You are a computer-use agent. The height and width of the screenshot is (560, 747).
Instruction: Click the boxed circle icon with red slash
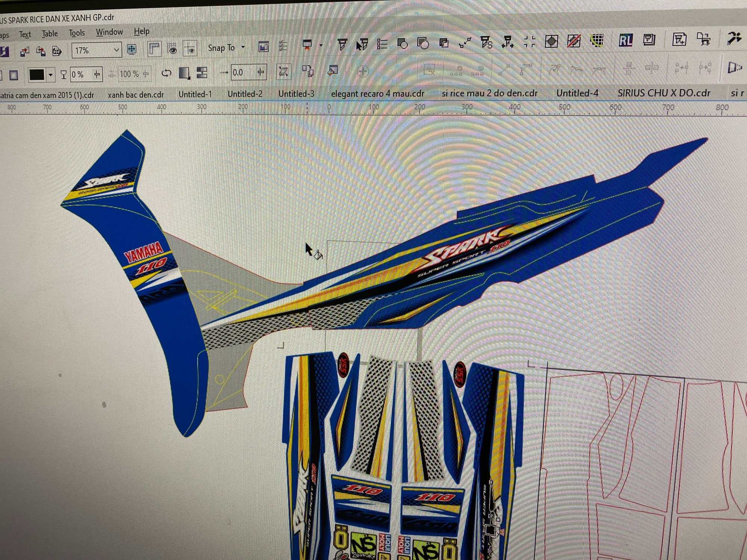(574, 41)
